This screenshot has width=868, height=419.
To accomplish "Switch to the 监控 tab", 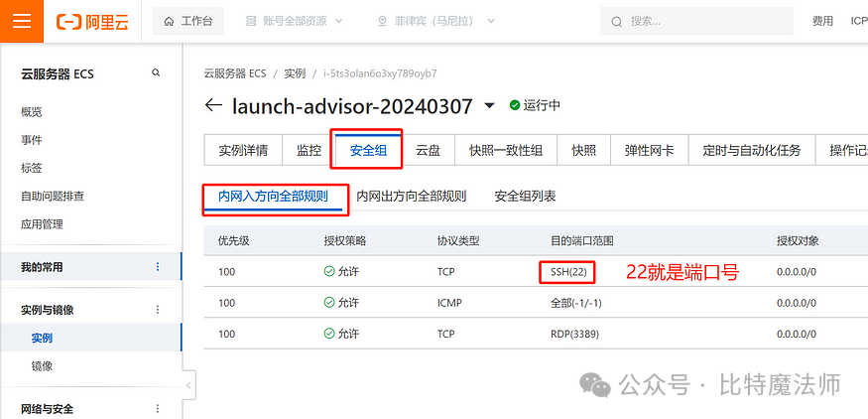I will click(x=309, y=150).
